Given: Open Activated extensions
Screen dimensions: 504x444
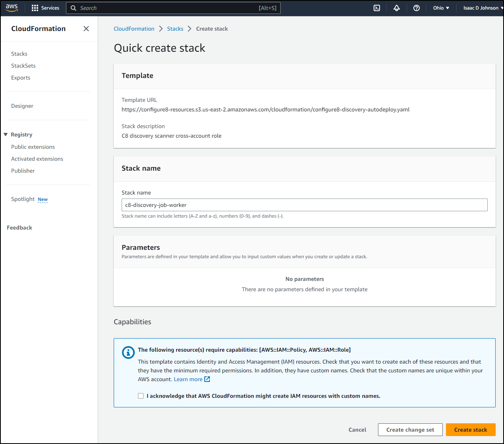Looking at the screenshot, I should tap(37, 159).
